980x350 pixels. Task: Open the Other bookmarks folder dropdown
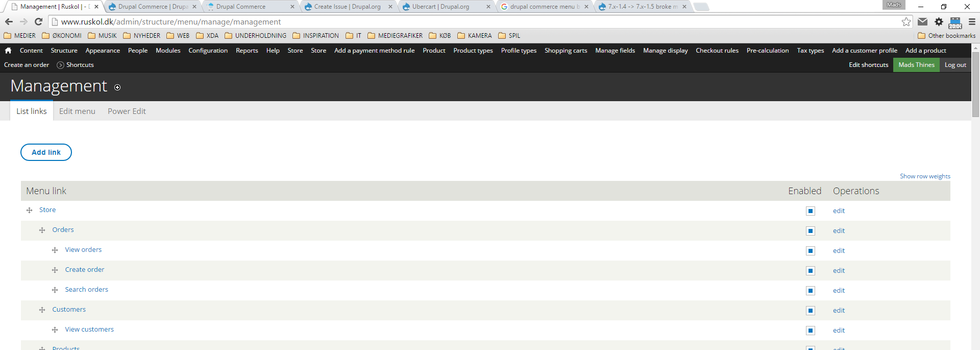(946, 36)
